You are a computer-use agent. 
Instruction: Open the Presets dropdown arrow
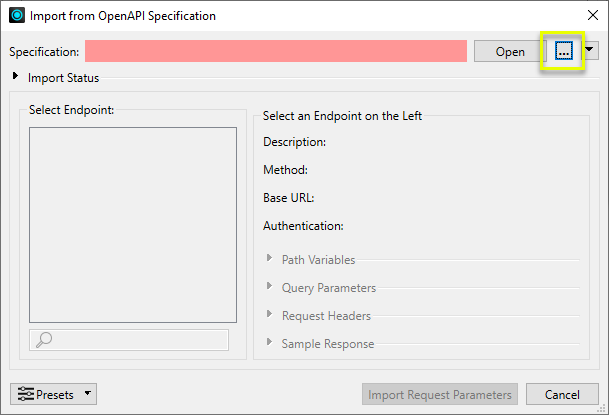click(88, 394)
